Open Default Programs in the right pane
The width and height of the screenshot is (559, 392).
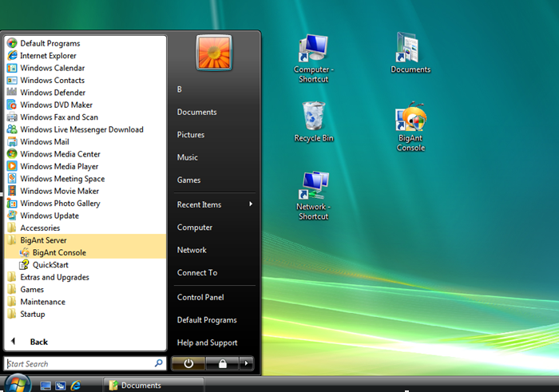(x=215, y=320)
